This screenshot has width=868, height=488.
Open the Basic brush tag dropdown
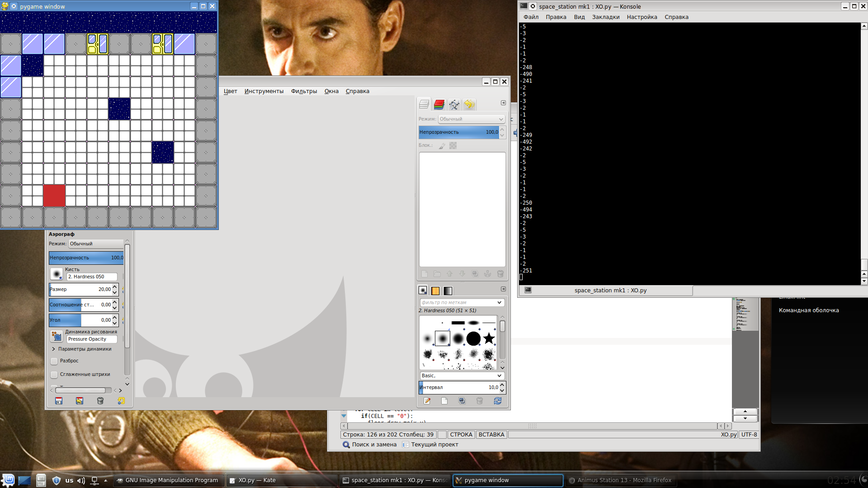coord(462,375)
